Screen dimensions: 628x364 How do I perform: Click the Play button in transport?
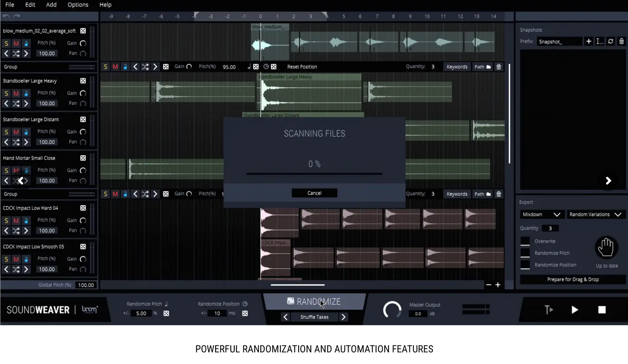coord(575,310)
